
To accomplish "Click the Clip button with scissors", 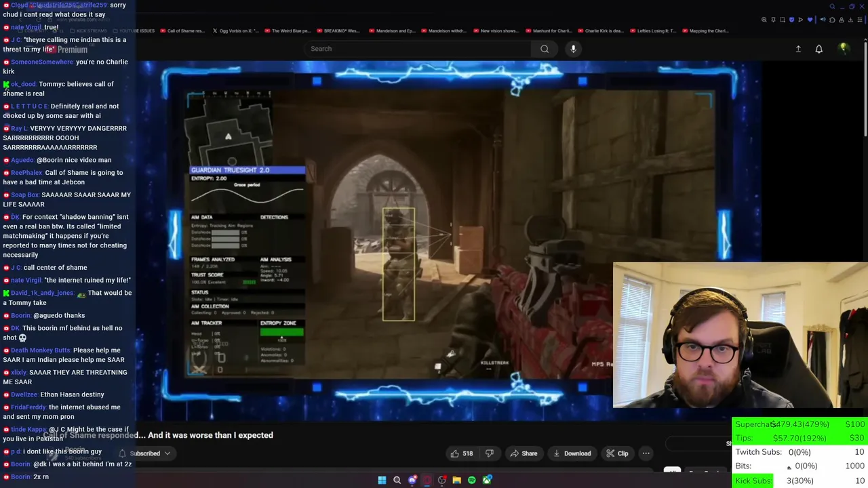I will coord(617,453).
